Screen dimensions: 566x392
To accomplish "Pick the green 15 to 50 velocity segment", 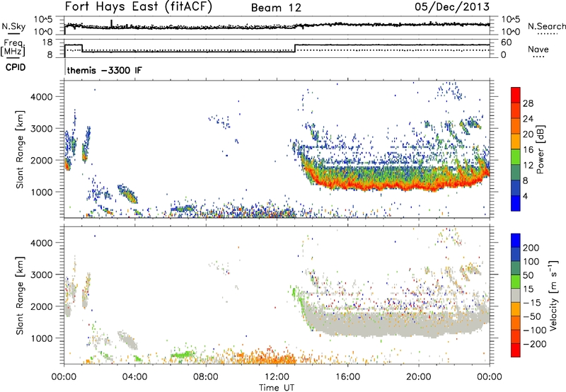I will 516,282.
